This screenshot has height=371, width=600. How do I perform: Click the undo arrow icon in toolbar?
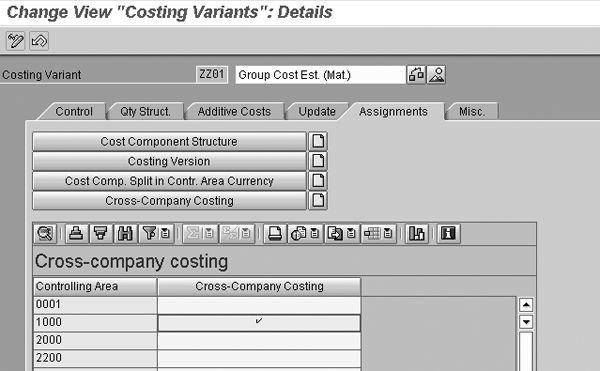39,41
